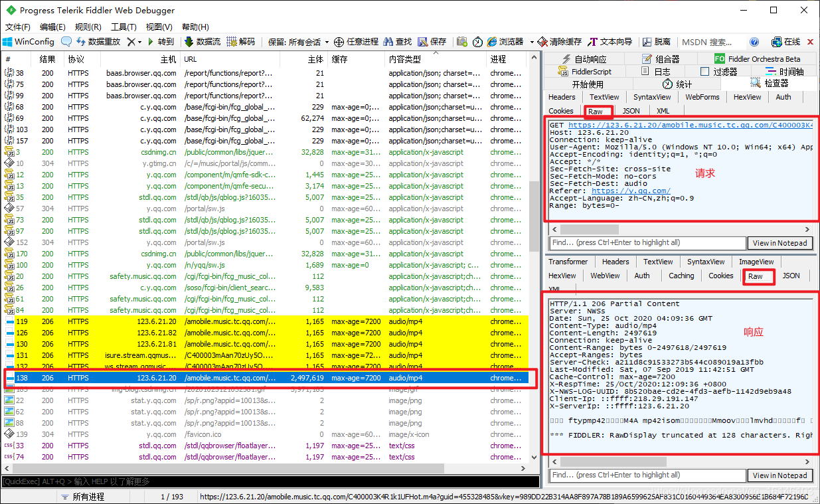
Task: Open the 工具(T) menu
Action: tap(123, 27)
